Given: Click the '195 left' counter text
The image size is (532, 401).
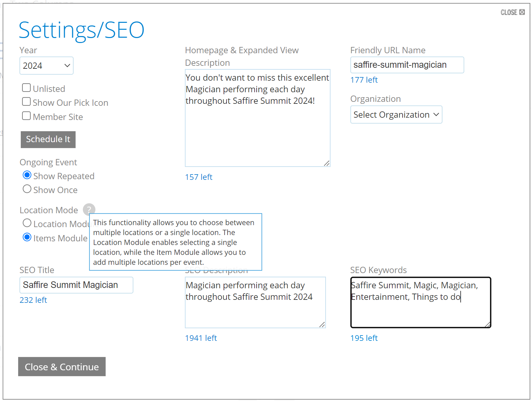Looking at the screenshot, I should tap(364, 338).
